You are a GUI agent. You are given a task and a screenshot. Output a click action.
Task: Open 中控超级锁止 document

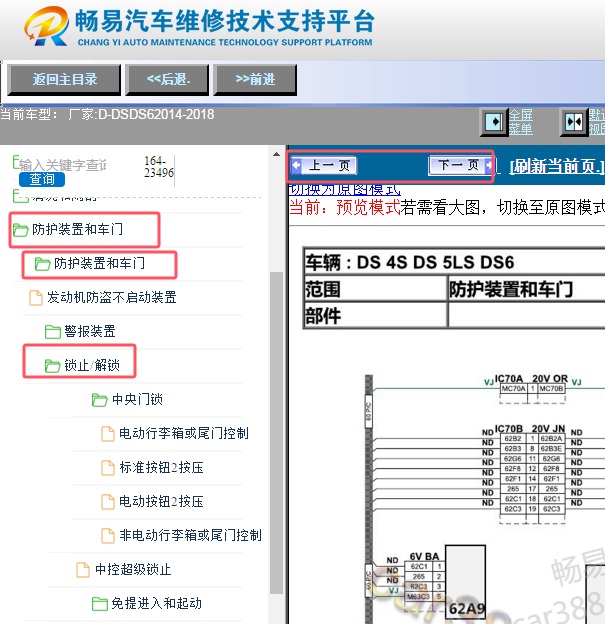(133, 569)
